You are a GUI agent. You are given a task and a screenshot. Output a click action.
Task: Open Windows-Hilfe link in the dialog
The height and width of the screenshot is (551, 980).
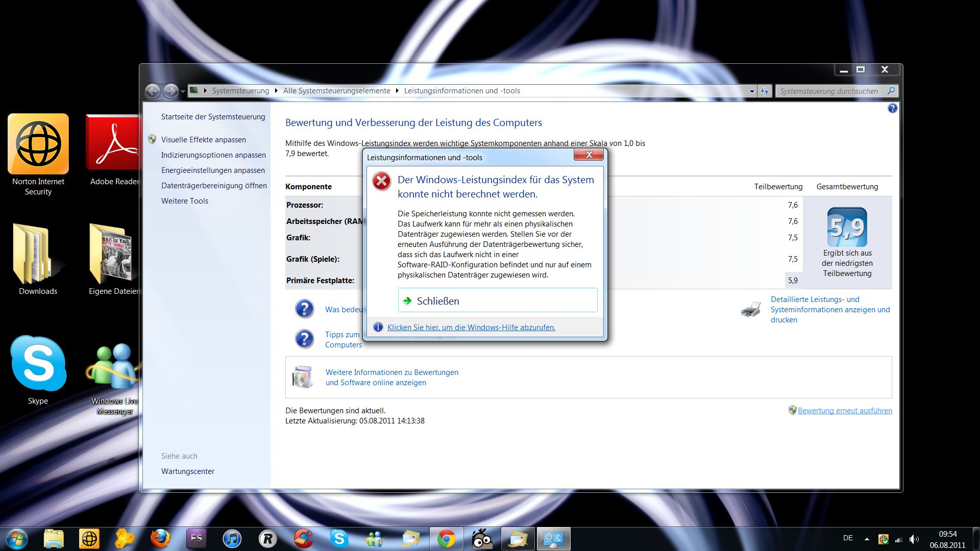(471, 328)
